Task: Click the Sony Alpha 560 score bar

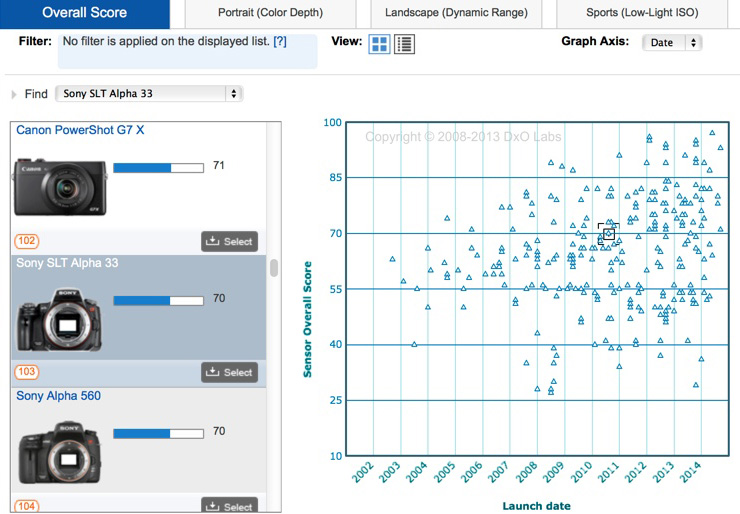Action: coord(159,433)
